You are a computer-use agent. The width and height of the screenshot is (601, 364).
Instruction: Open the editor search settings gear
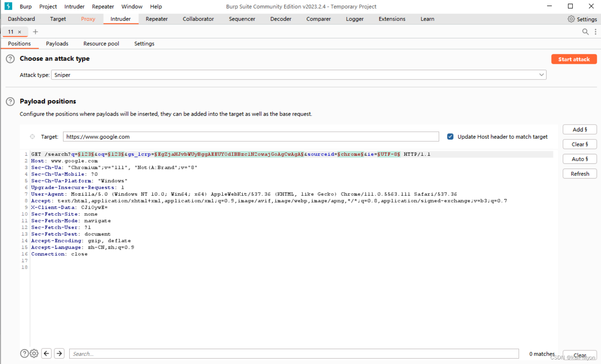[x=34, y=354]
